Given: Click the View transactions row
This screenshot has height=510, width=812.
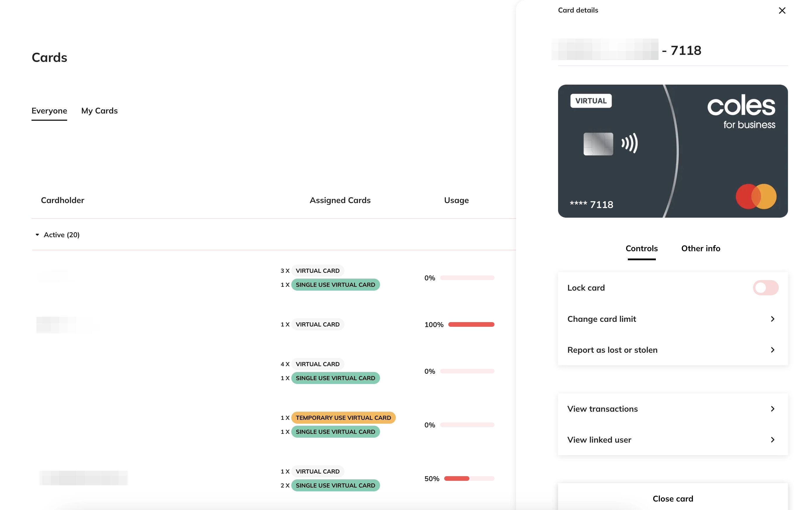Looking at the screenshot, I should 673,409.
